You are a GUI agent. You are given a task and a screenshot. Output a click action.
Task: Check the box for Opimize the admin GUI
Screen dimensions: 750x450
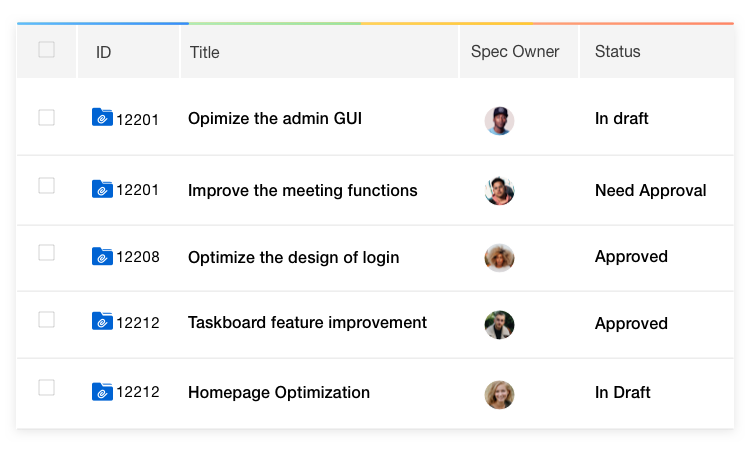[46, 117]
